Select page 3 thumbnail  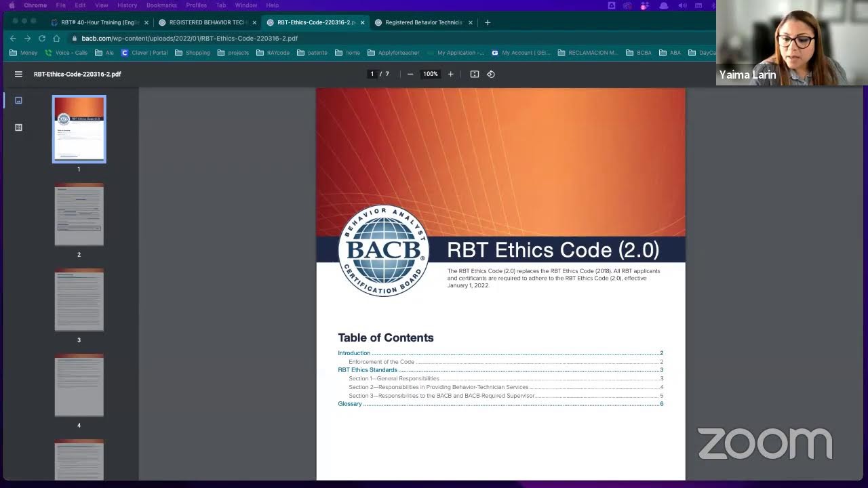(x=79, y=300)
